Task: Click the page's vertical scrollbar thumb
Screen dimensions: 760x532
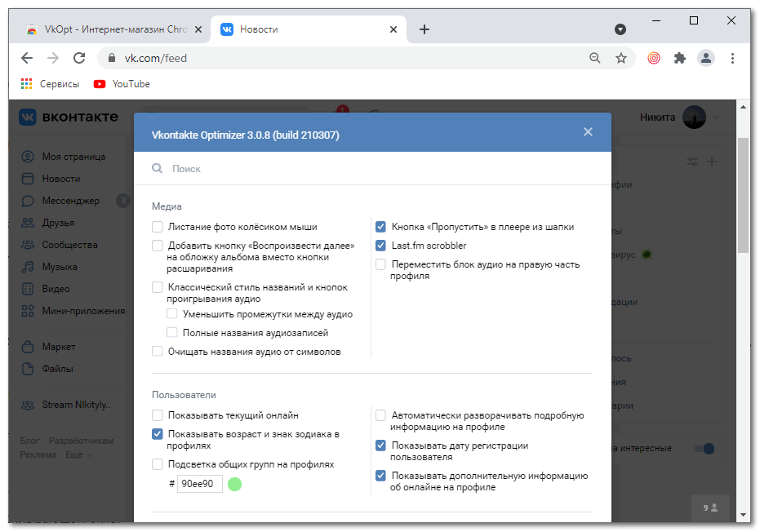Action: 743,195
